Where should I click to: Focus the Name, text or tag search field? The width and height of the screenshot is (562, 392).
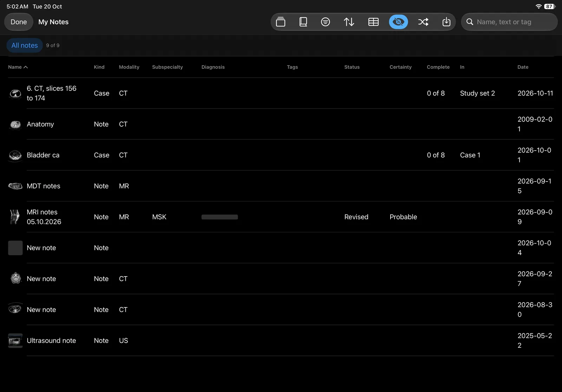point(509,22)
